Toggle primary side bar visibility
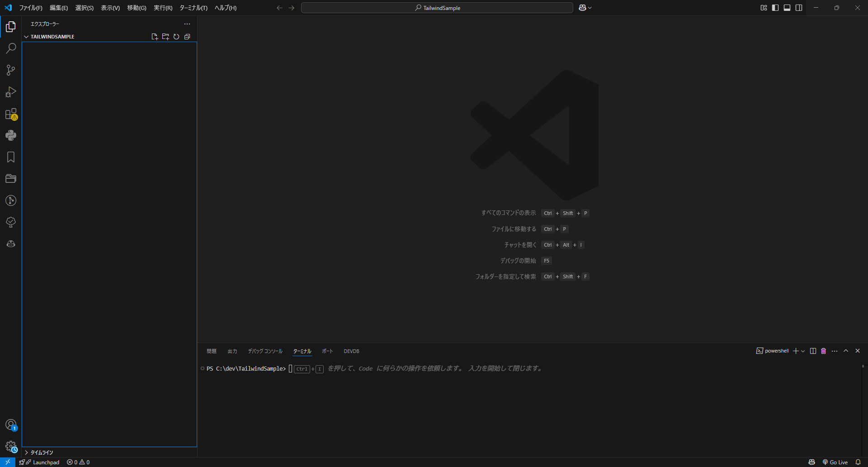The width and height of the screenshot is (868, 467). pos(775,8)
